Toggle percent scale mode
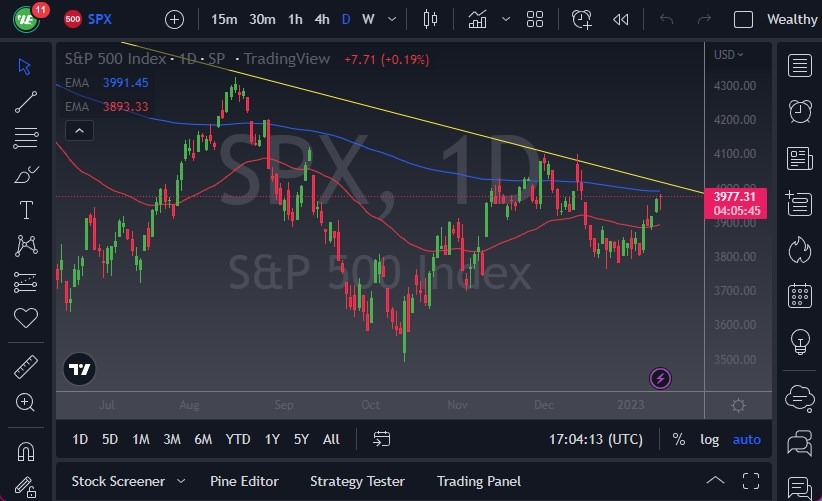Screen dimensions: 822x501 coord(679,439)
